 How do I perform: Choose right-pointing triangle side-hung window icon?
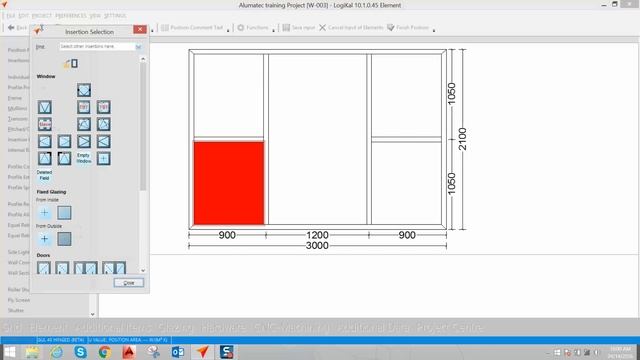pyautogui.click(x=64, y=141)
